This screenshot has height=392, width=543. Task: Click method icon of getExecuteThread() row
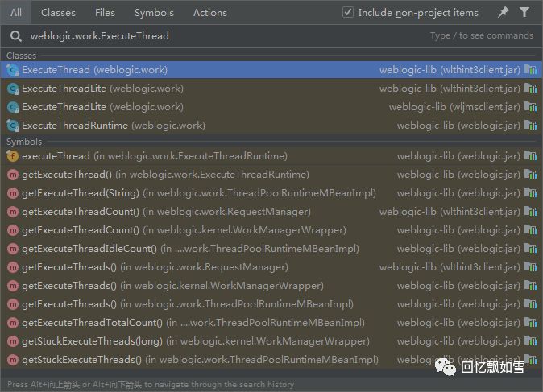(13, 175)
